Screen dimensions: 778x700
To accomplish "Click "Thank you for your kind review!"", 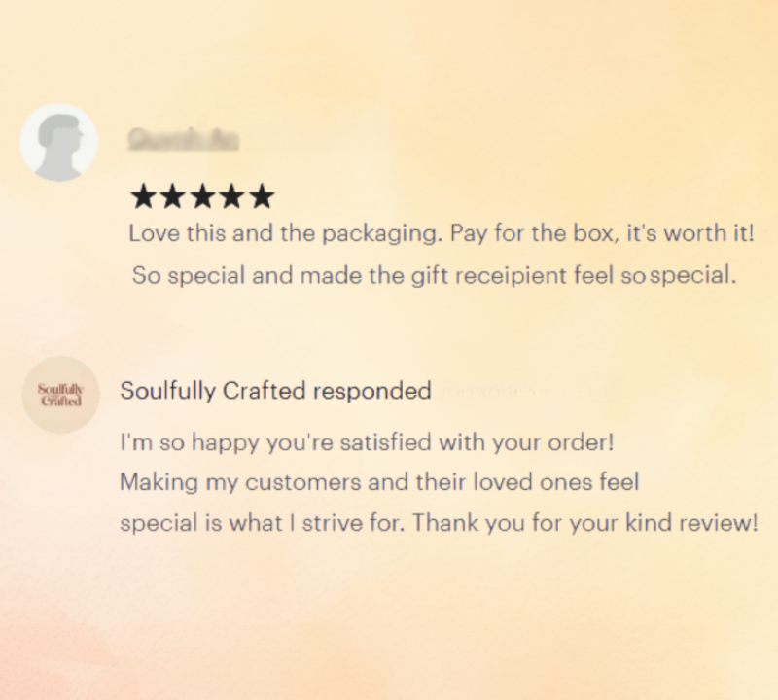I will pyautogui.click(x=585, y=522).
